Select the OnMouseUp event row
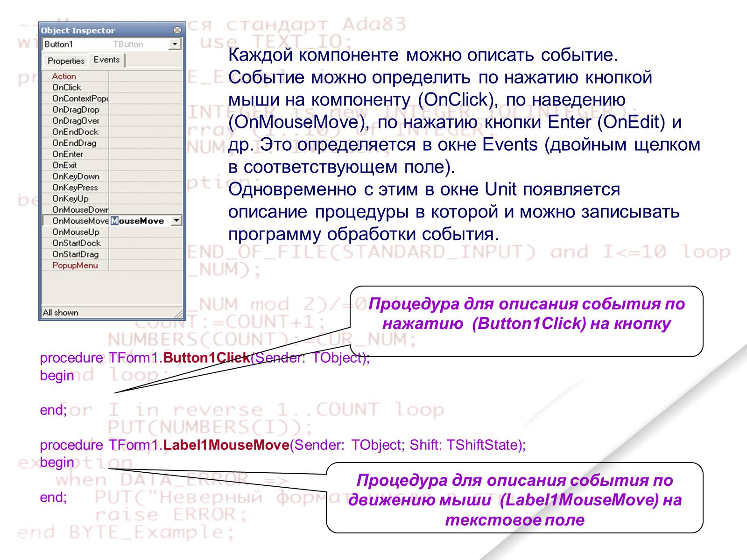This screenshot has height=560, width=747. pyautogui.click(x=112, y=232)
